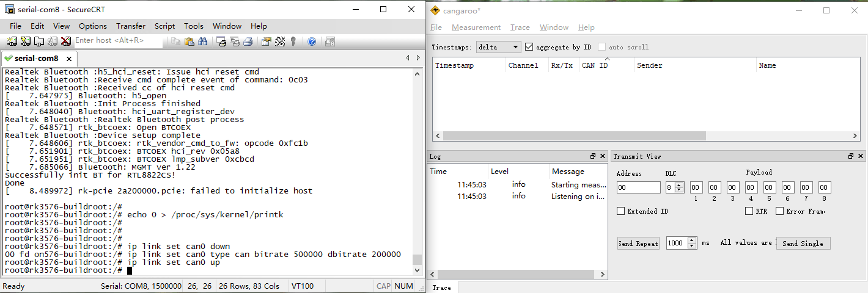The height and width of the screenshot is (293, 868).
Task: Close the Transmit View panel
Action: [x=861, y=156]
